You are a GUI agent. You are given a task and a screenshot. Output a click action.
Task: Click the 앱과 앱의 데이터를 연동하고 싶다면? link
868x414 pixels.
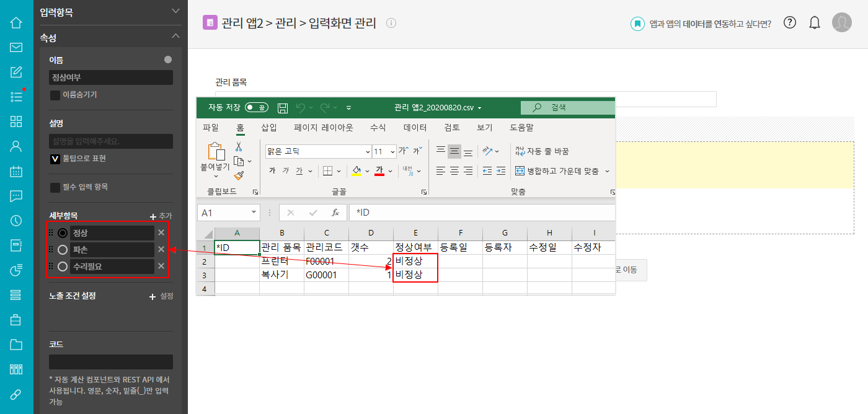coord(709,24)
